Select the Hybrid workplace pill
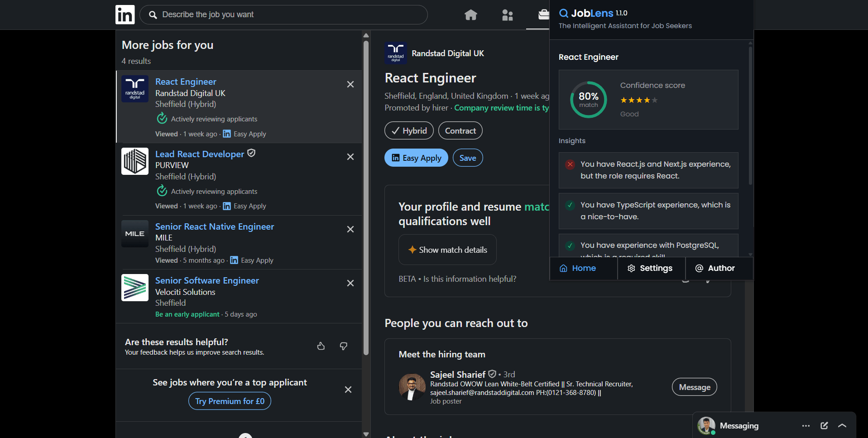Viewport: 868px width, 438px height. [x=409, y=130]
